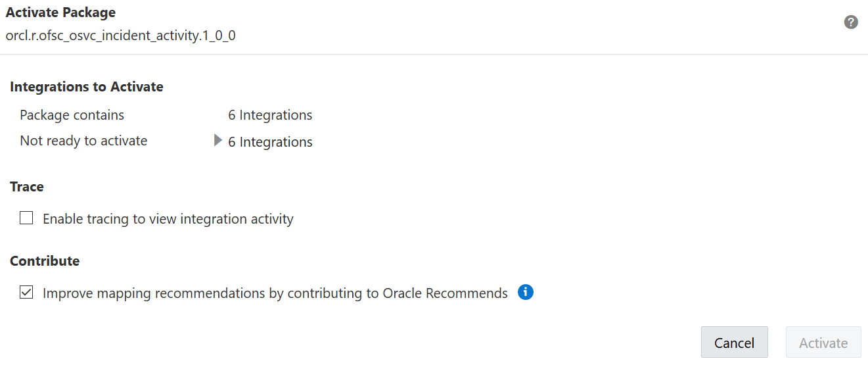Open the help question mark icon
Image resolution: width=868 pixels, height=367 pixels.
coord(851,22)
